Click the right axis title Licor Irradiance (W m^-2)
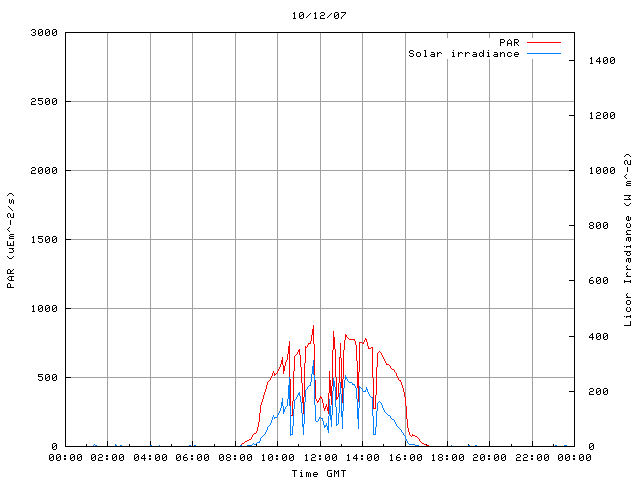 pyautogui.click(x=628, y=240)
